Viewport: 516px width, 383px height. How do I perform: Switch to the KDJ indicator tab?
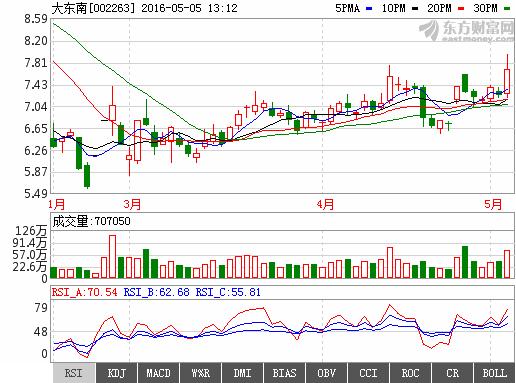pos(116,373)
